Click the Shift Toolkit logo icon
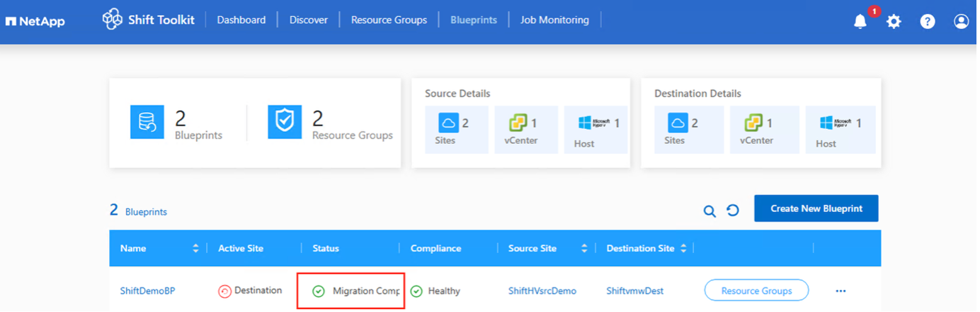 [x=113, y=20]
